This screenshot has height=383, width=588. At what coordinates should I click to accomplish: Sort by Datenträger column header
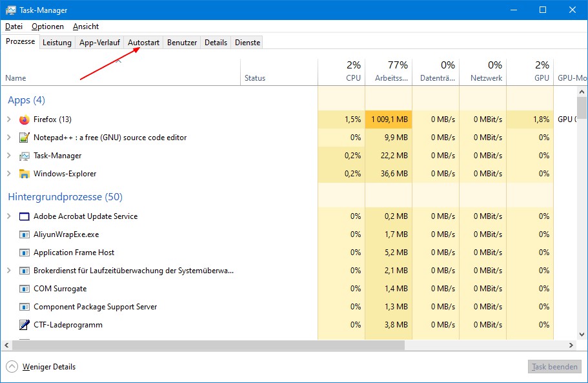click(436, 72)
